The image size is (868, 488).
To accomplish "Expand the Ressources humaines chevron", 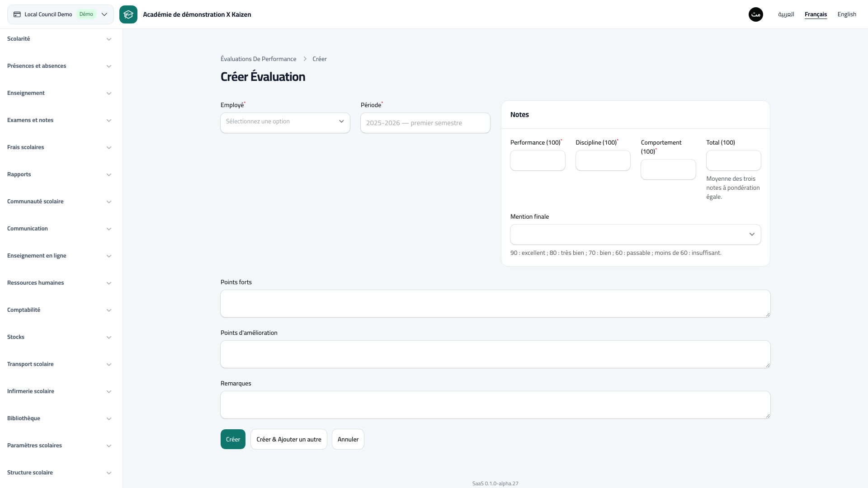I will [109, 283].
